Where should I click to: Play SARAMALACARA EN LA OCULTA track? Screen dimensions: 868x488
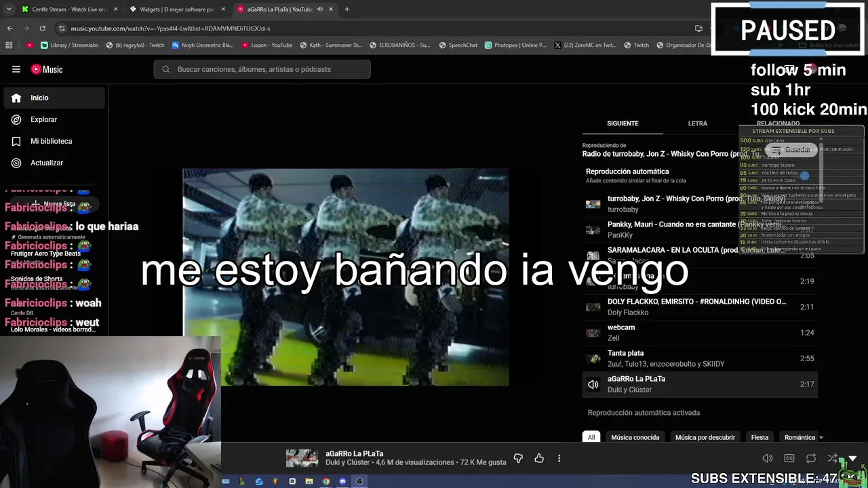pyautogui.click(x=700, y=256)
